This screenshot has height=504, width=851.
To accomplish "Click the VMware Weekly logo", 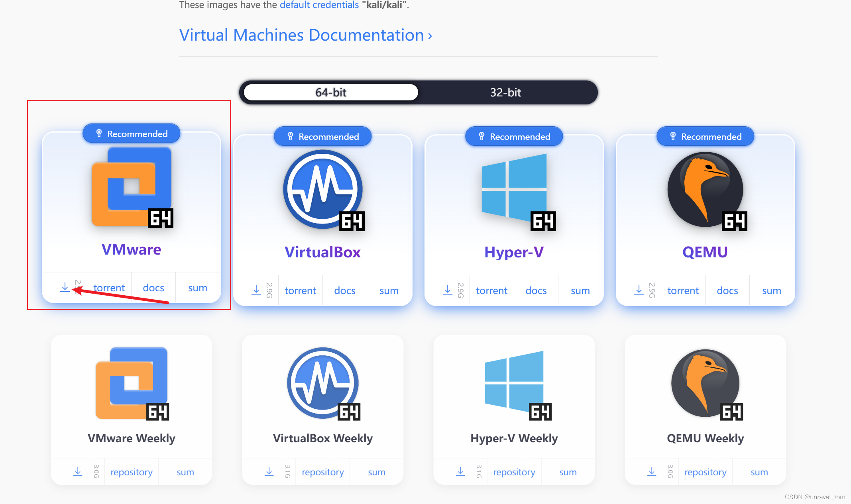I will tap(132, 383).
